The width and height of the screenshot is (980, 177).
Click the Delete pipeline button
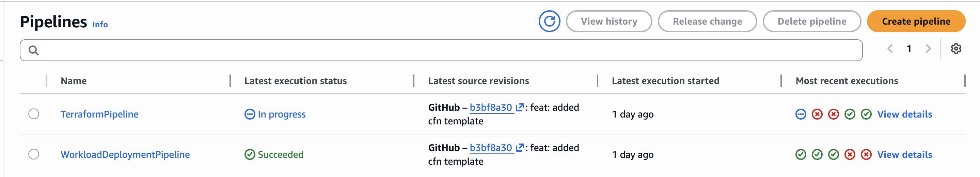coord(811,22)
